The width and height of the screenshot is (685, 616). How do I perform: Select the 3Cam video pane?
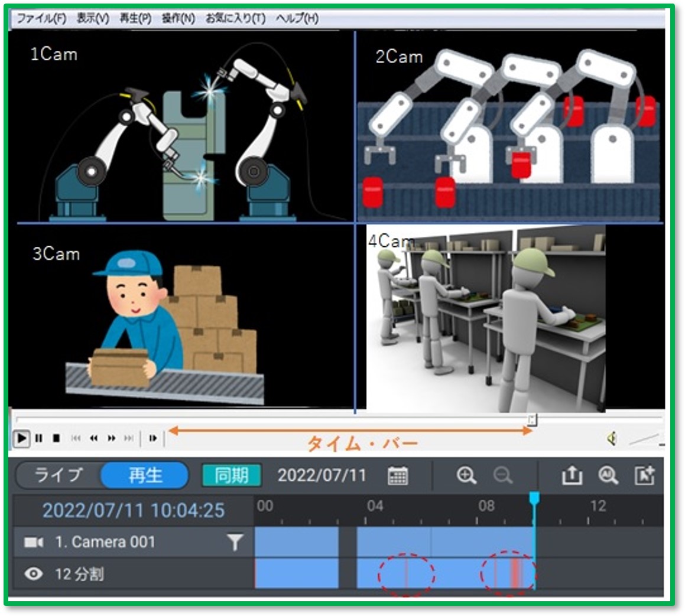coord(181,316)
